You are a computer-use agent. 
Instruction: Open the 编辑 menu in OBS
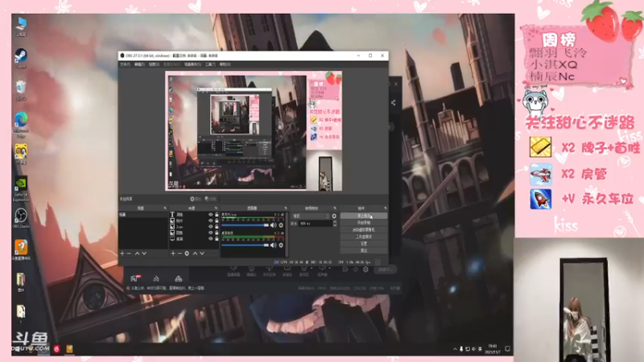pyautogui.click(x=139, y=64)
